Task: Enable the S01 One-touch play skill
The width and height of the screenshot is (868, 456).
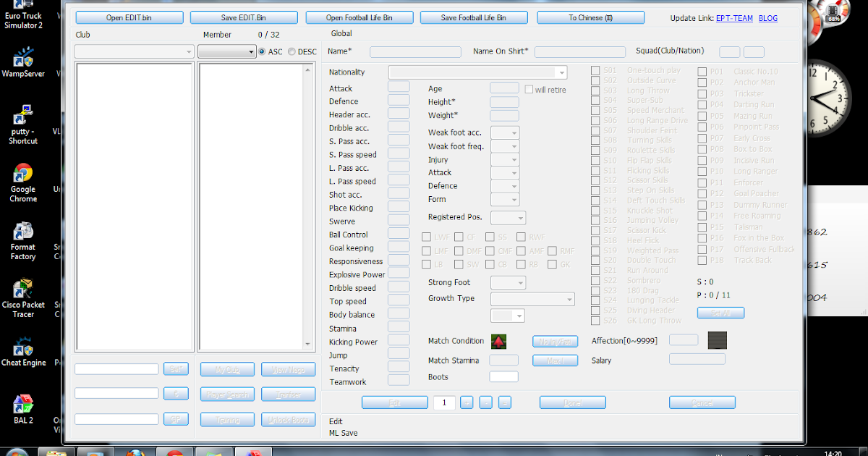Action: tap(595, 71)
